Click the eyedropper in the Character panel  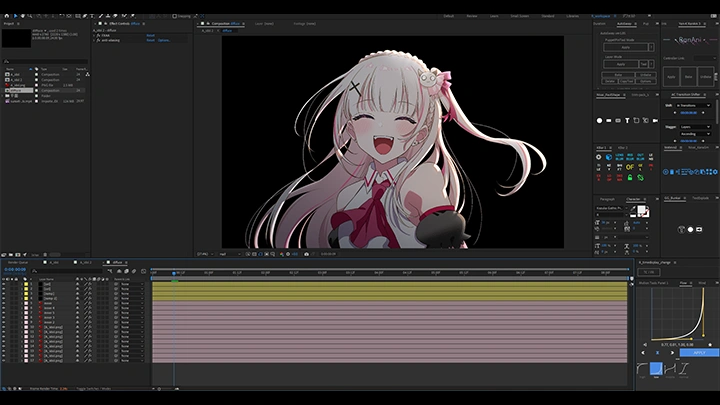tap(633, 208)
